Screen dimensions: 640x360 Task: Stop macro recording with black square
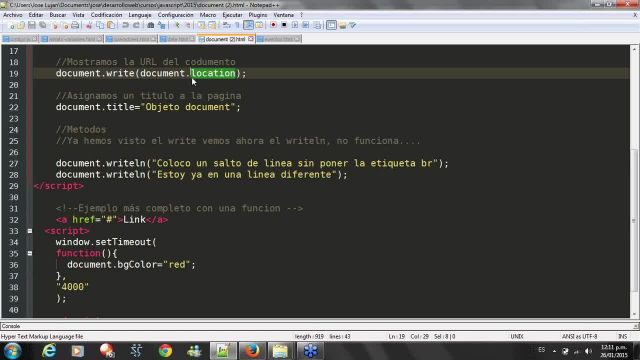pos(284,25)
